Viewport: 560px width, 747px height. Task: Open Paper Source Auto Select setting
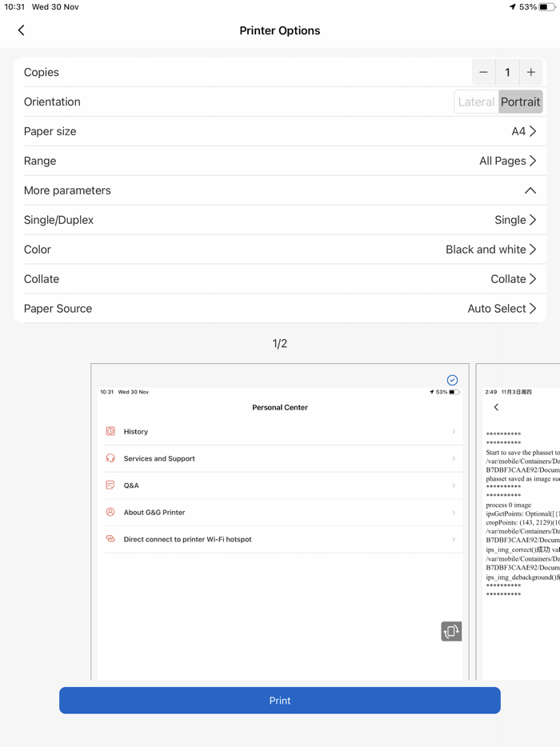tap(280, 309)
